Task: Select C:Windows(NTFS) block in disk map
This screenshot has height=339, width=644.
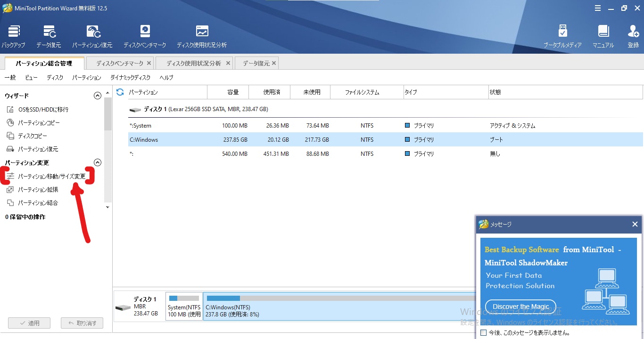Action: 339,306
